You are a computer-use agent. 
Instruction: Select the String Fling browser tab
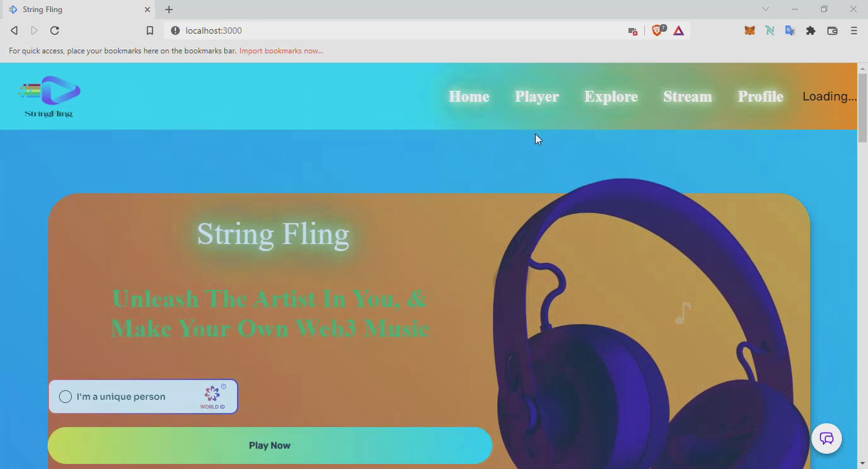[78, 9]
